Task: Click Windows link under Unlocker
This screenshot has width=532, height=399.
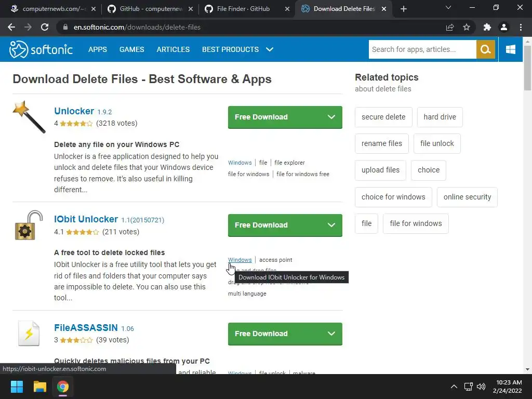Action: [x=240, y=163]
